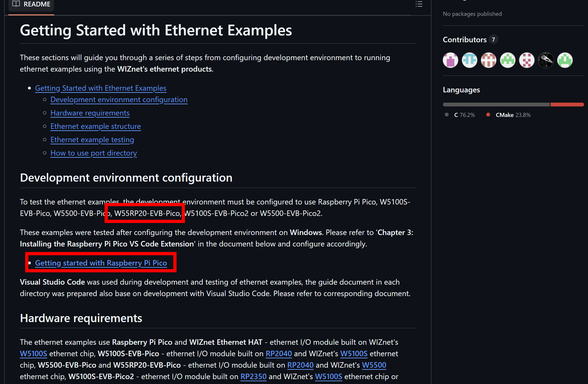Click the contributors count badge 7
This screenshot has height=384, width=588.
(493, 39)
